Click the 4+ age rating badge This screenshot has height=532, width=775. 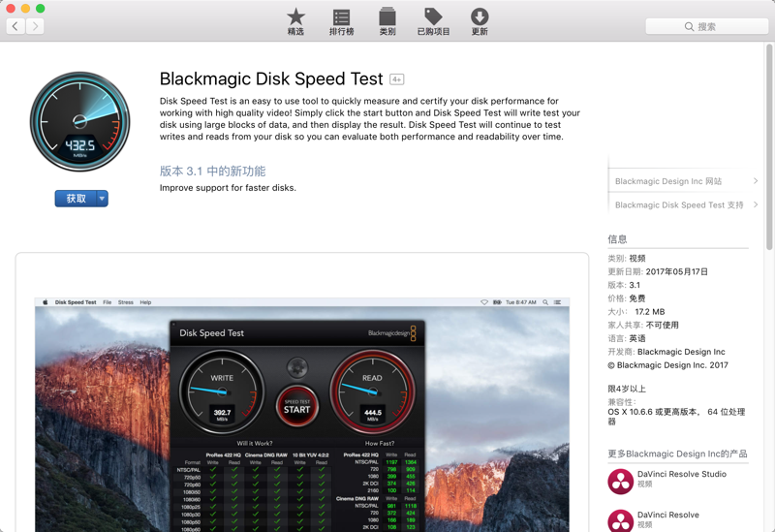396,79
